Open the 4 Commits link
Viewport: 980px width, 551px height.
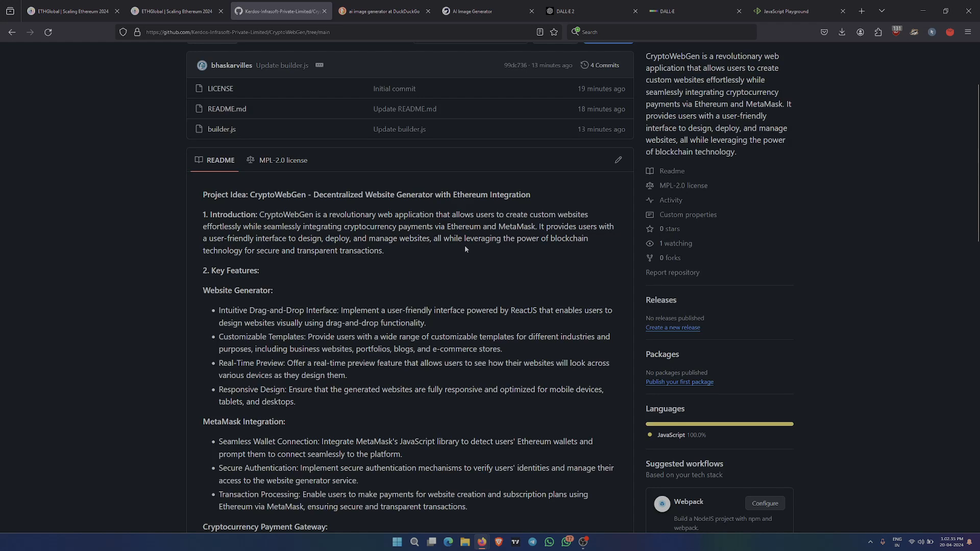tap(600, 65)
